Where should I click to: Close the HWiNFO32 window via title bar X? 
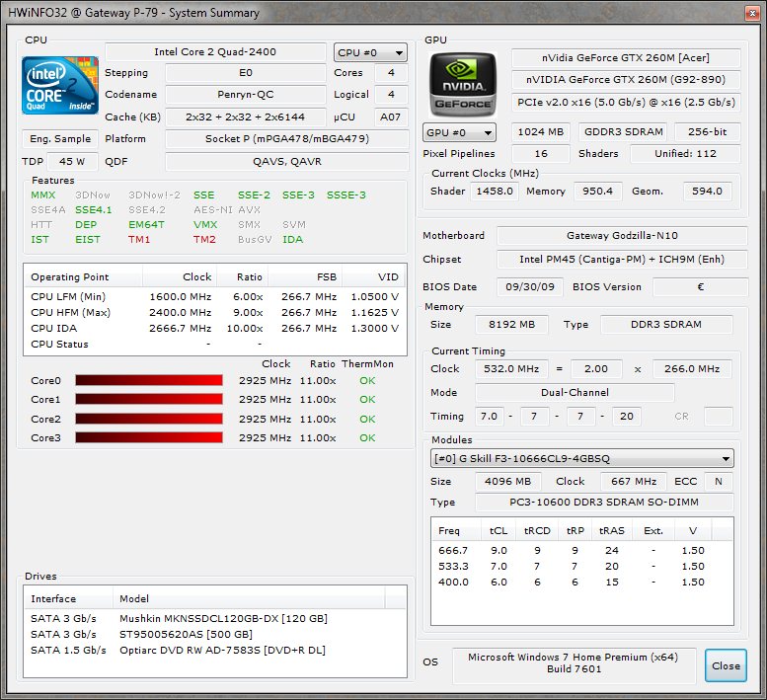(x=752, y=13)
